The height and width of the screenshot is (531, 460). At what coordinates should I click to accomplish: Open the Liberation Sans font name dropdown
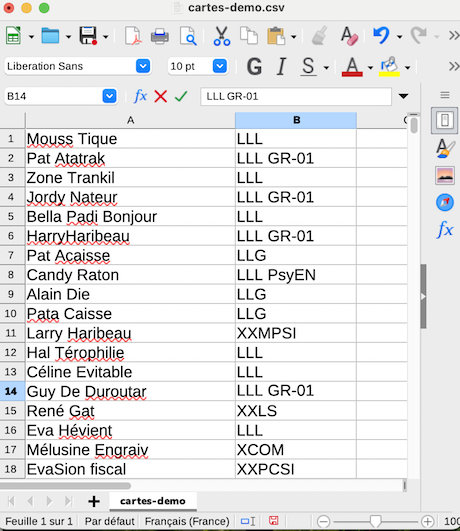tap(143, 66)
